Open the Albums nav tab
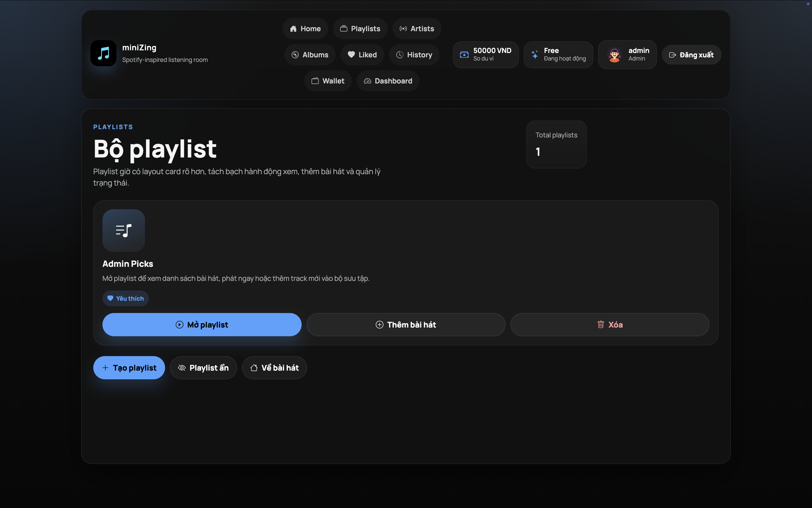 (x=310, y=55)
